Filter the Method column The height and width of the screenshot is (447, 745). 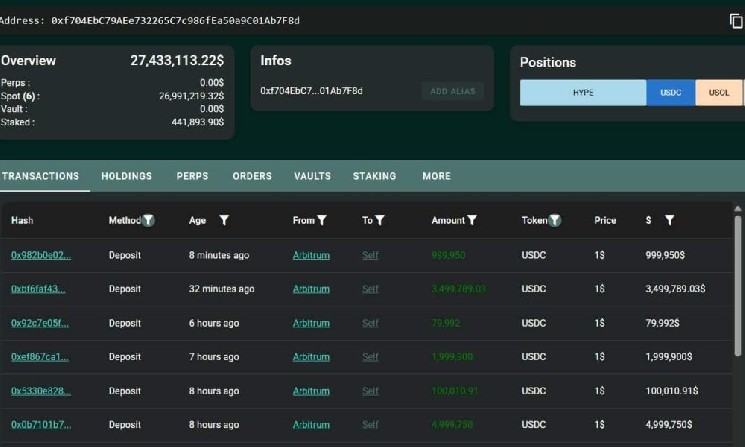point(148,220)
